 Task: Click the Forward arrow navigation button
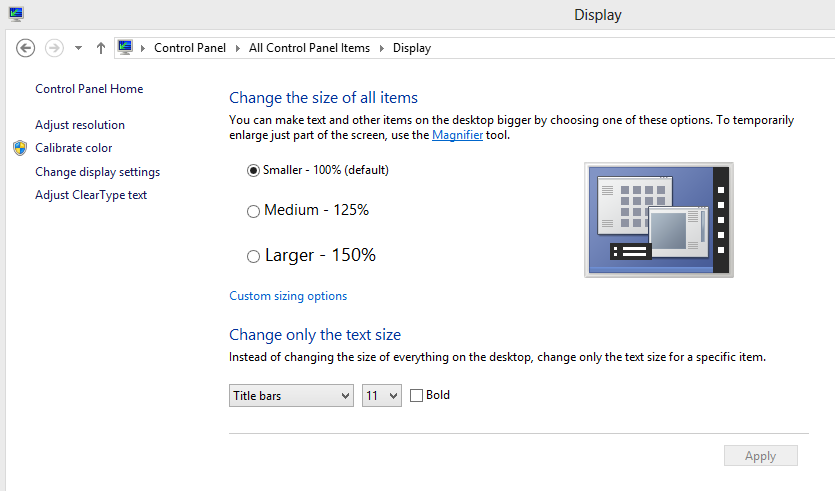click(54, 48)
